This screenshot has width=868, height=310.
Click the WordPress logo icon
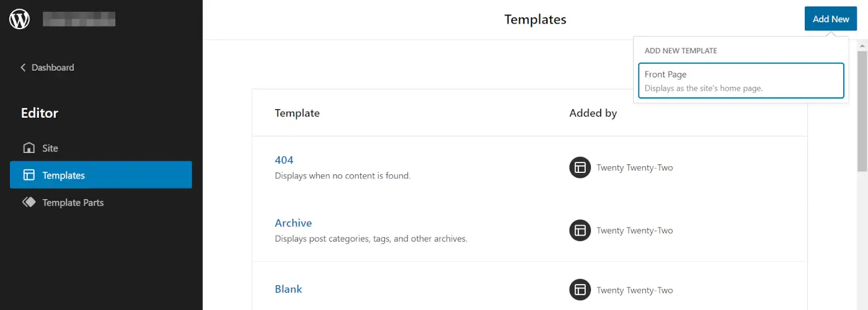[19, 19]
